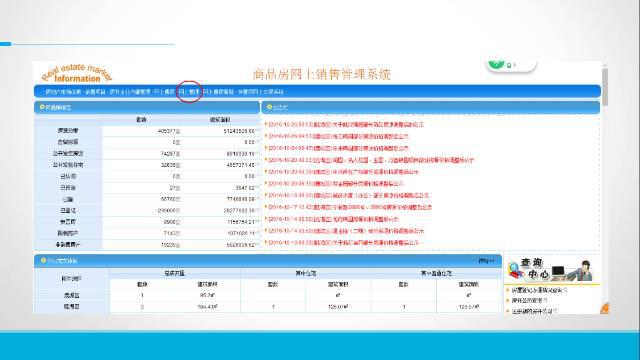The image size is (640, 360).
Task: Click the circled 网上销售 navigation item
Action: 190,92
